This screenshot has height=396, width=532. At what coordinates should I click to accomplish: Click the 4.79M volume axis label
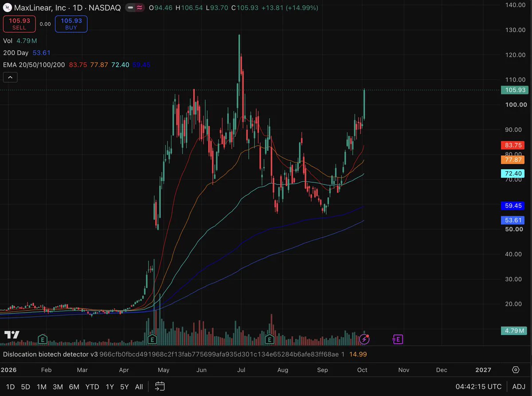point(513,330)
